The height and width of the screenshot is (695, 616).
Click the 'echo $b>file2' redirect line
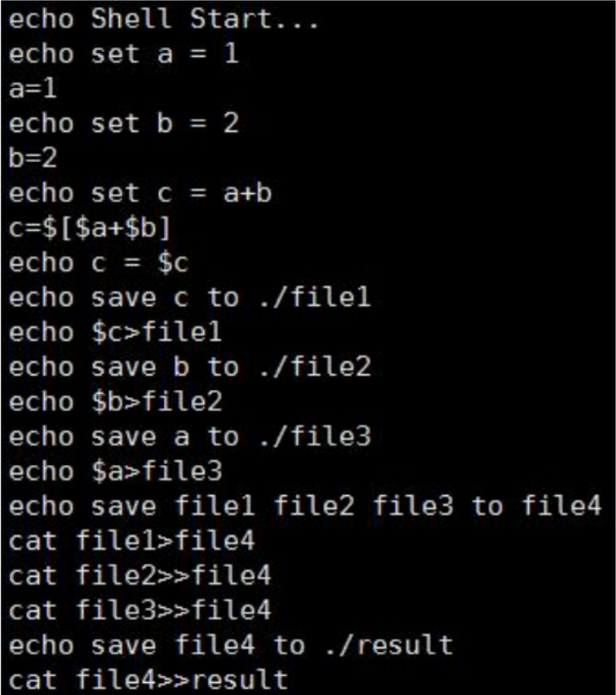coord(115,402)
